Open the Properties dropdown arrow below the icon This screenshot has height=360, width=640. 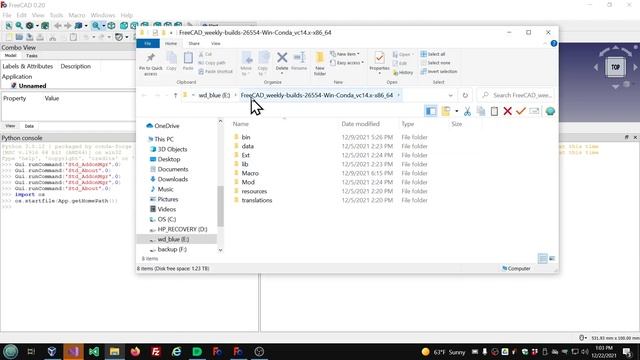coord(379,73)
